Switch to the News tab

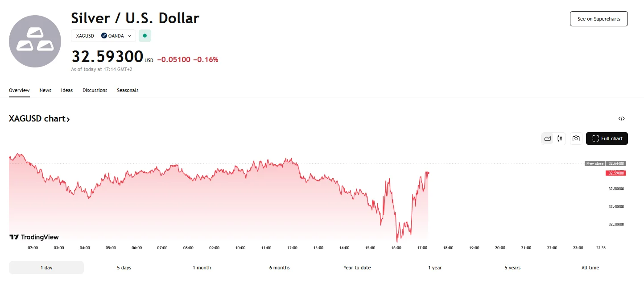45,90
